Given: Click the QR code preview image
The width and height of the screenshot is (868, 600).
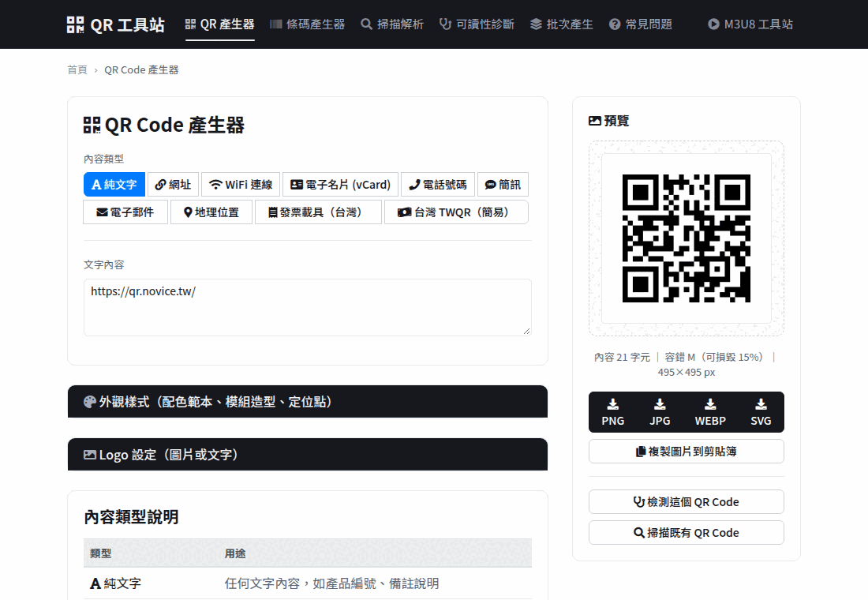Looking at the screenshot, I should point(687,238).
